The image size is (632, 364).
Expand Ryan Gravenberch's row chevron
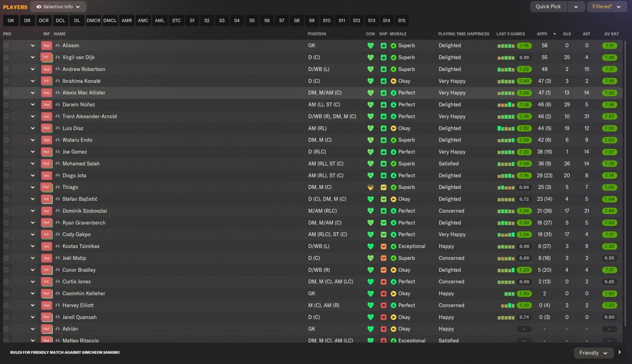(33, 223)
